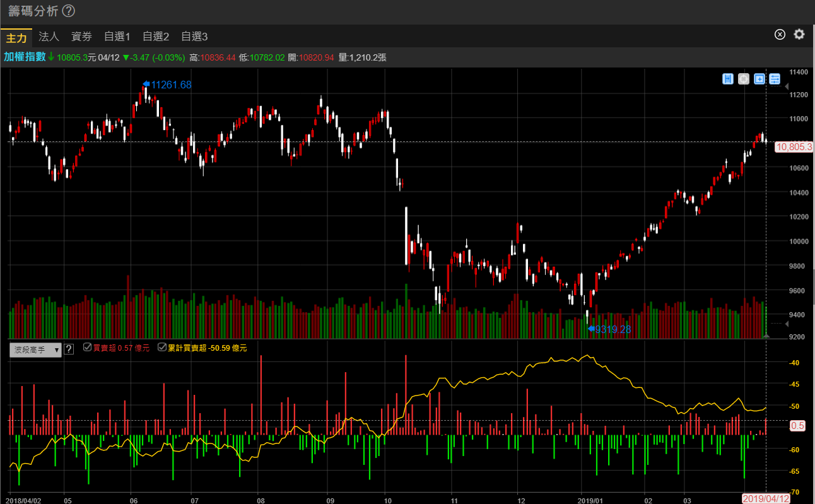Open the 自選2 tab
This screenshot has width=815, height=504.
click(156, 37)
